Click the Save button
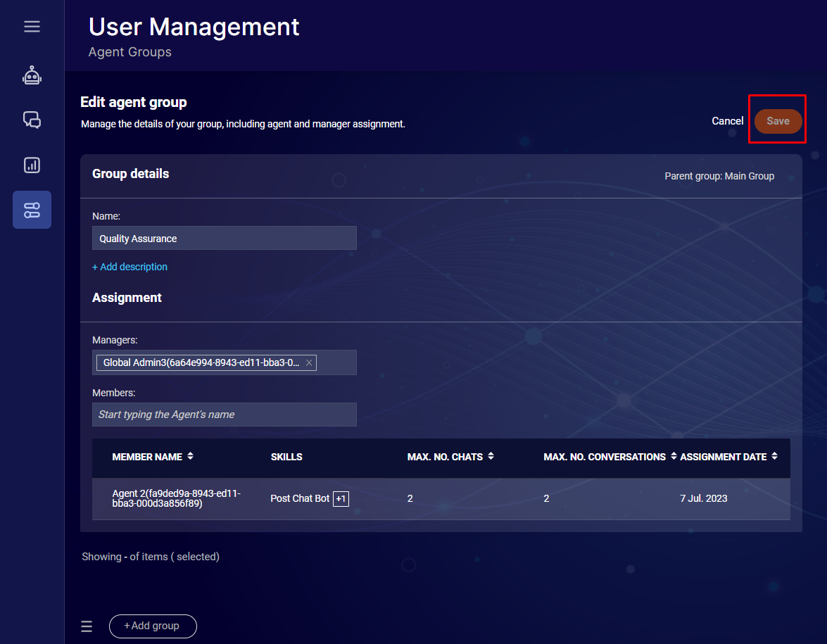Viewport: 827px width, 644px height. click(x=778, y=121)
